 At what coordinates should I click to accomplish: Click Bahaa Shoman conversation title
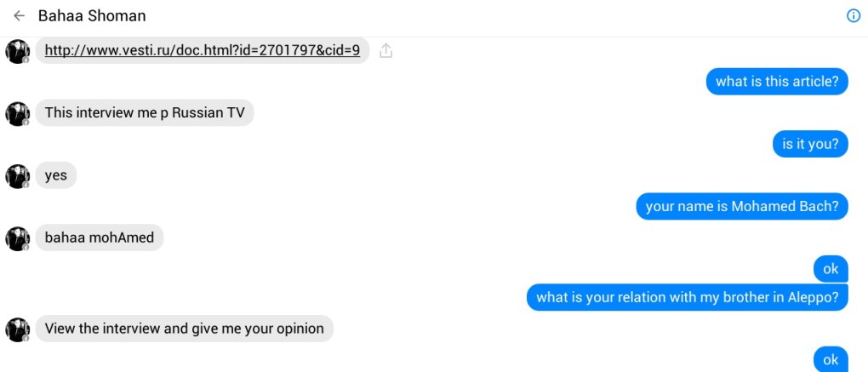(92, 16)
